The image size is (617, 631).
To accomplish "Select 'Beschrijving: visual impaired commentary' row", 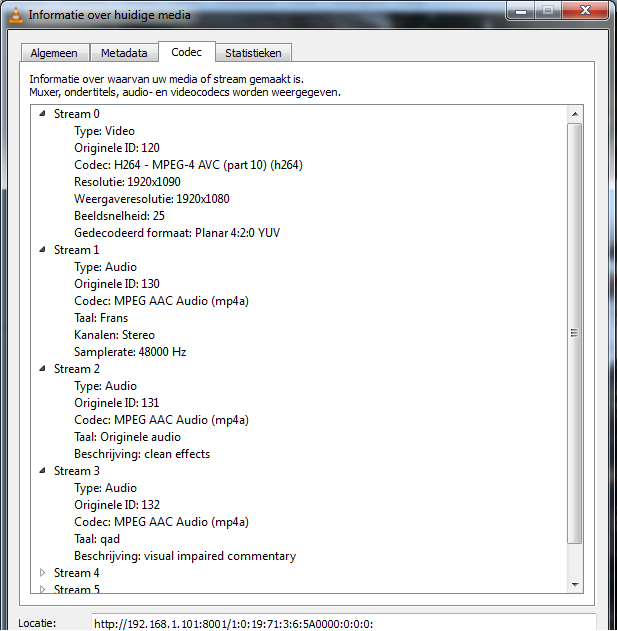I will [185, 556].
